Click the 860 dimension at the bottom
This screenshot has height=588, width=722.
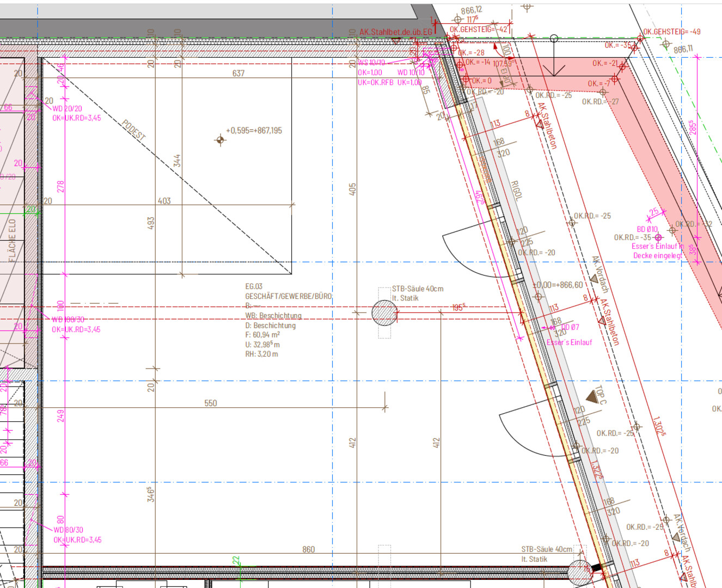click(309, 549)
